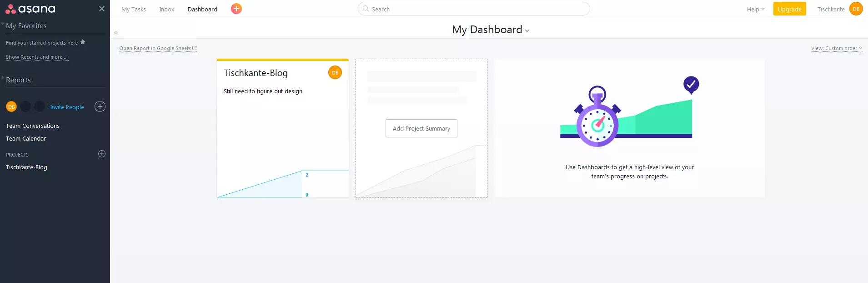Image resolution: width=868 pixels, height=283 pixels.
Task: Open the profile avatar in the top right
Action: (x=856, y=9)
